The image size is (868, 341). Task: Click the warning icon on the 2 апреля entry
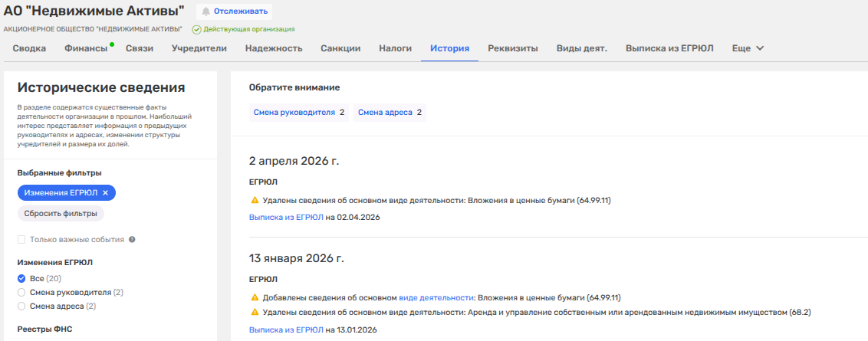(255, 201)
